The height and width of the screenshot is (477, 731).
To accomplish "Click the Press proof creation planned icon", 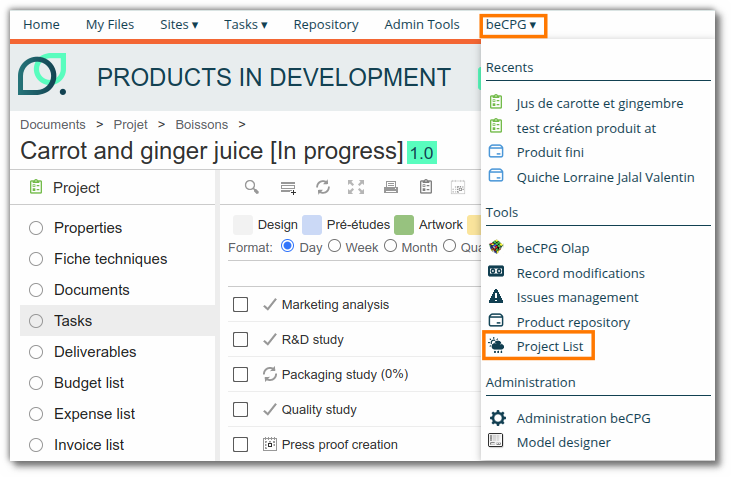I will coord(270,444).
